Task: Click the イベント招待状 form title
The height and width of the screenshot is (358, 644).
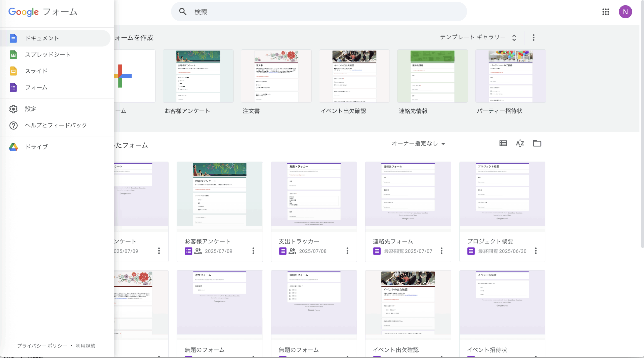Action: pyautogui.click(x=487, y=350)
